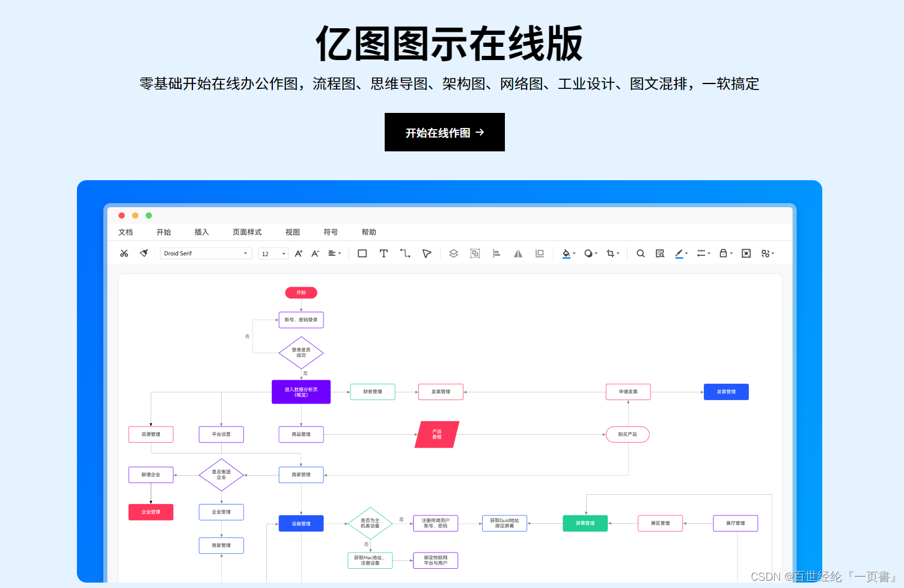
Task: Select the red 企业管理 node
Action: pos(151,512)
